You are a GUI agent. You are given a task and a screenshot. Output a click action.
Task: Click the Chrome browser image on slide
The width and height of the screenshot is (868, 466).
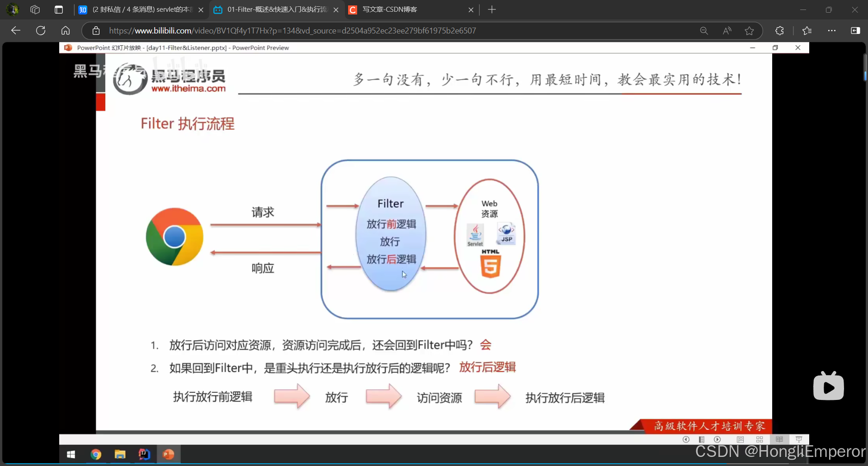click(x=175, y=237)
